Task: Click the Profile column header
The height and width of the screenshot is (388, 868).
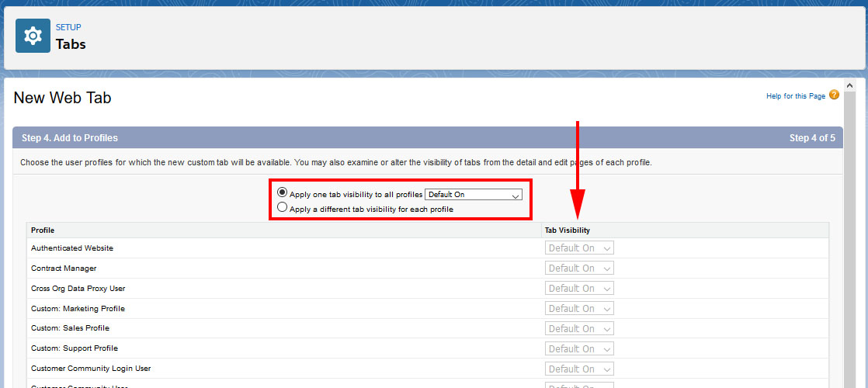Action: pyautogui.click(x=43, y=230)
